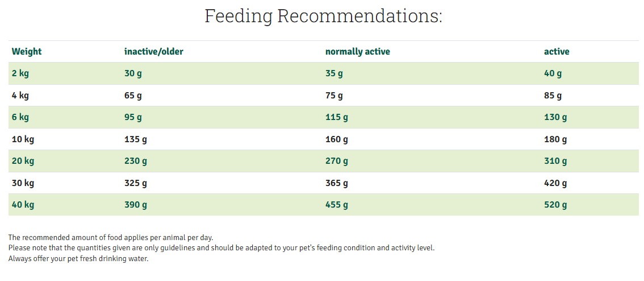The height and width of the screenshot is (281, 644).
Task: Click the inactive/older column header
Action: tap(154, 52)
